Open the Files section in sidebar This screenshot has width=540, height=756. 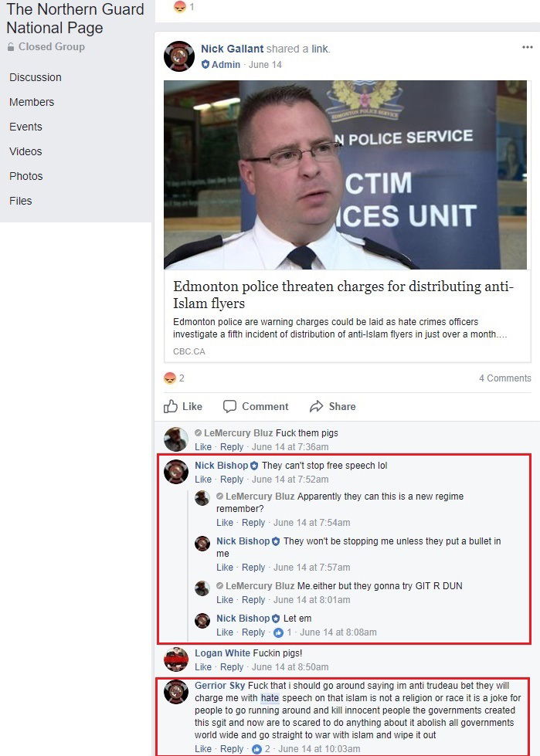[x=21, y=201]
